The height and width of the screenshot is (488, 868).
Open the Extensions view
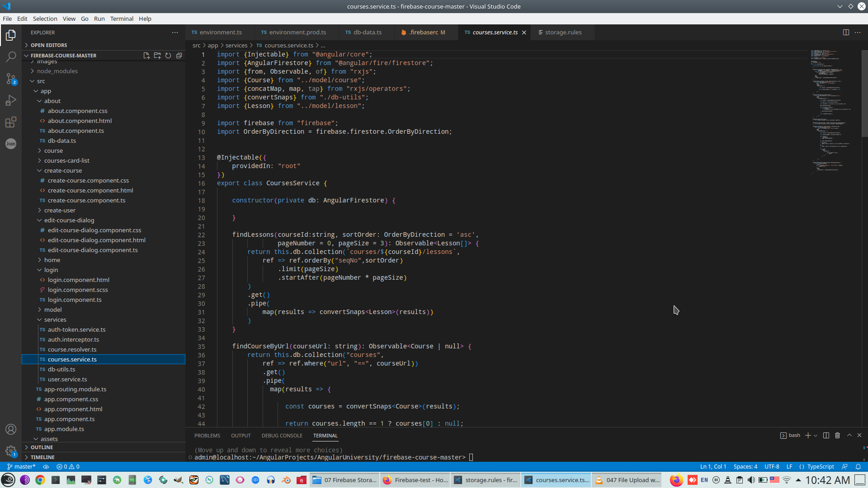coord(11,122)
